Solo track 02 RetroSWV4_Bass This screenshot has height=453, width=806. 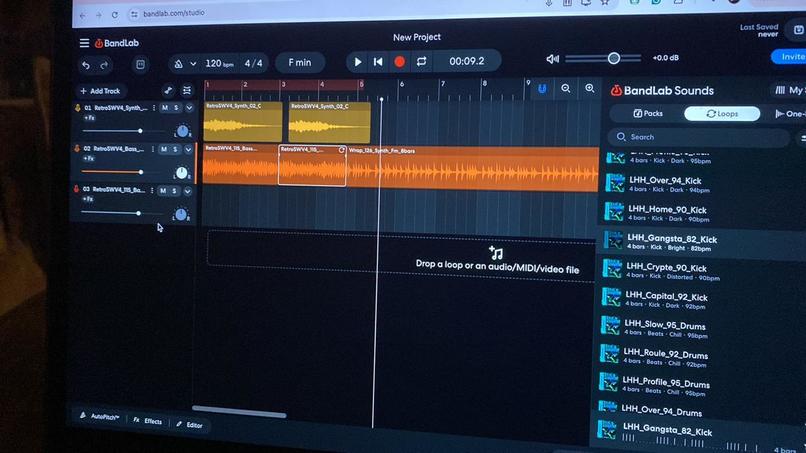coord(175,149)
